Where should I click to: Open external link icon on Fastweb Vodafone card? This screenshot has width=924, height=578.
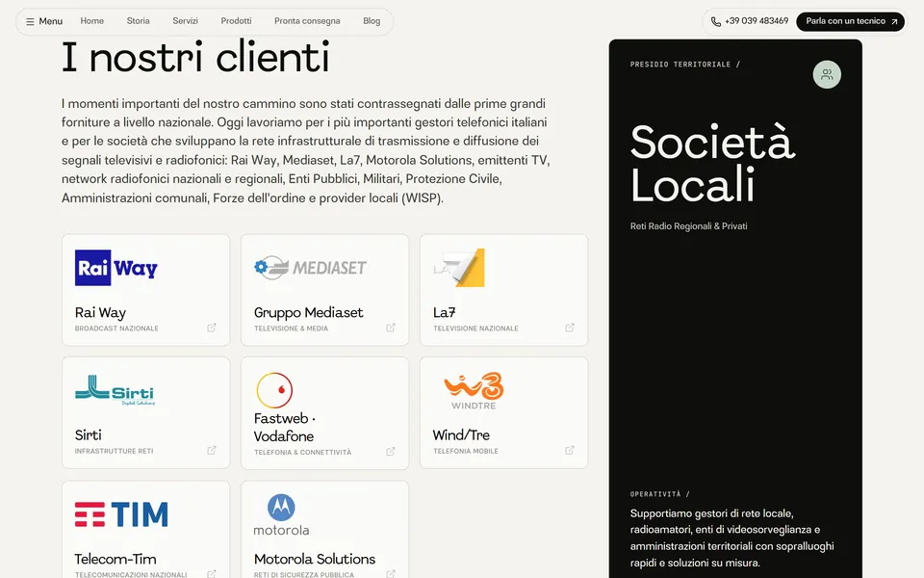pyautogui.click(x=391, y=451)
